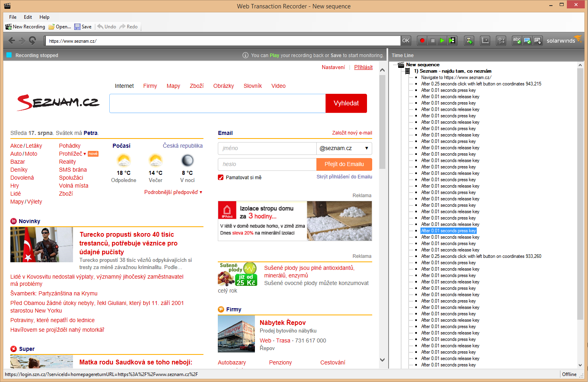Open the Edit menu
The height and width of the screenshot is (382, 588).
[28, 17]
